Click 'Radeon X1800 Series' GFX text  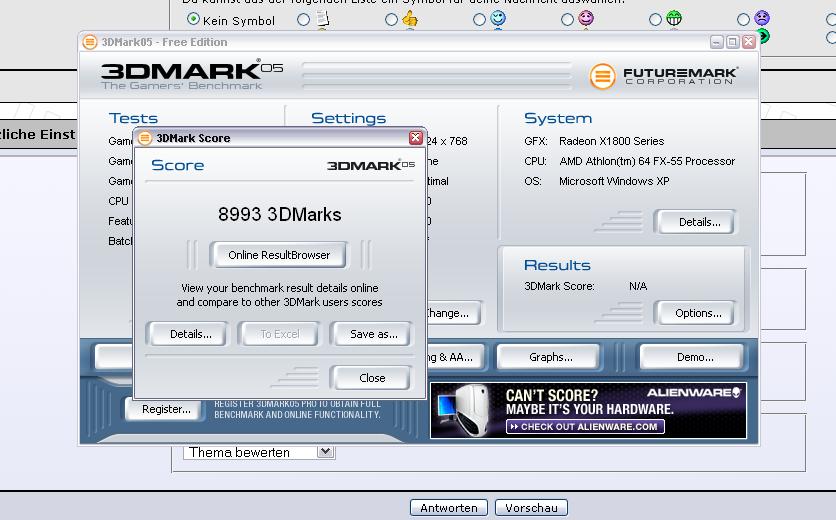coord(612,141)
